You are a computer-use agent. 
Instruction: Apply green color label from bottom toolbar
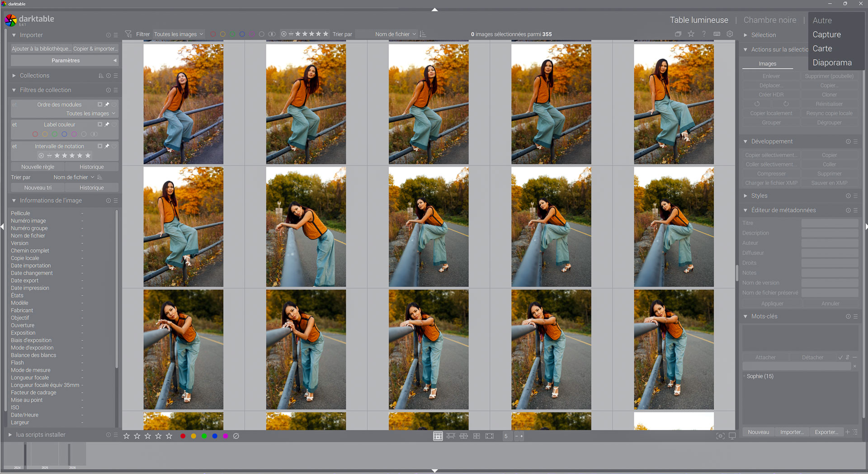tap(204, 436)
